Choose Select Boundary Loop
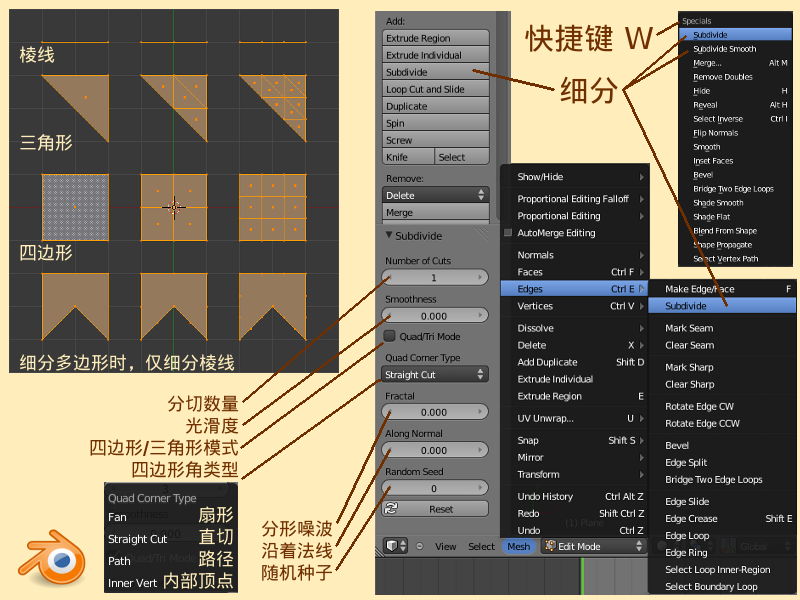 (x=722, y=586)
